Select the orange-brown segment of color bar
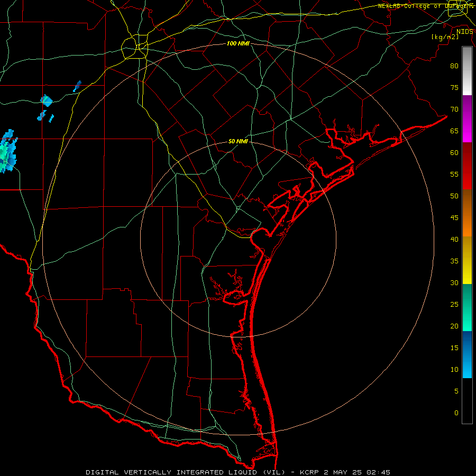The height and width of the screenshot is (476, 476). tap(467, 213)
